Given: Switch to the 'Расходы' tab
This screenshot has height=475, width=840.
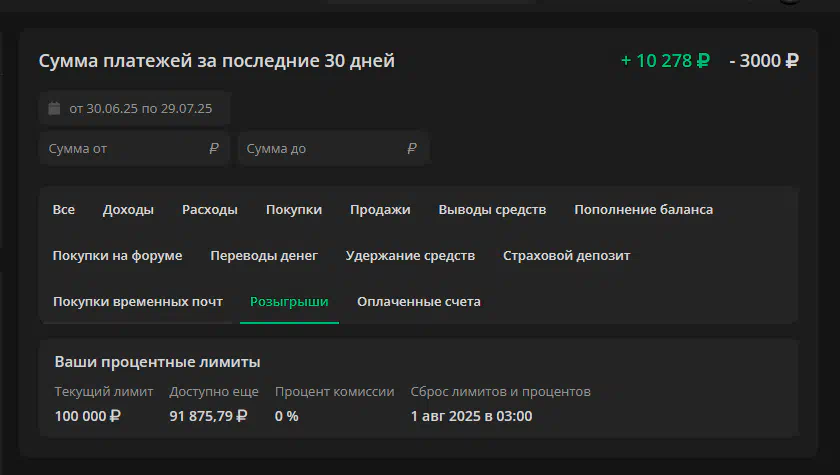Looking at the screenshot, I should (209, 209).
